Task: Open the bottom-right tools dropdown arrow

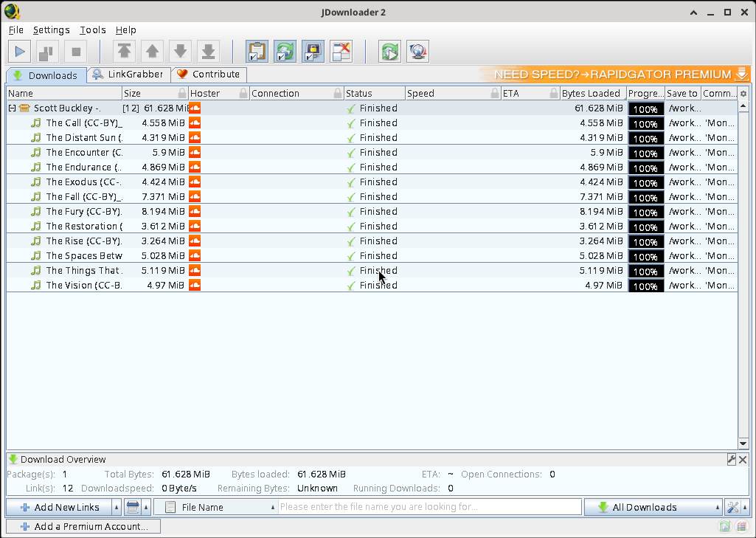Action: [x=746, y=507]
